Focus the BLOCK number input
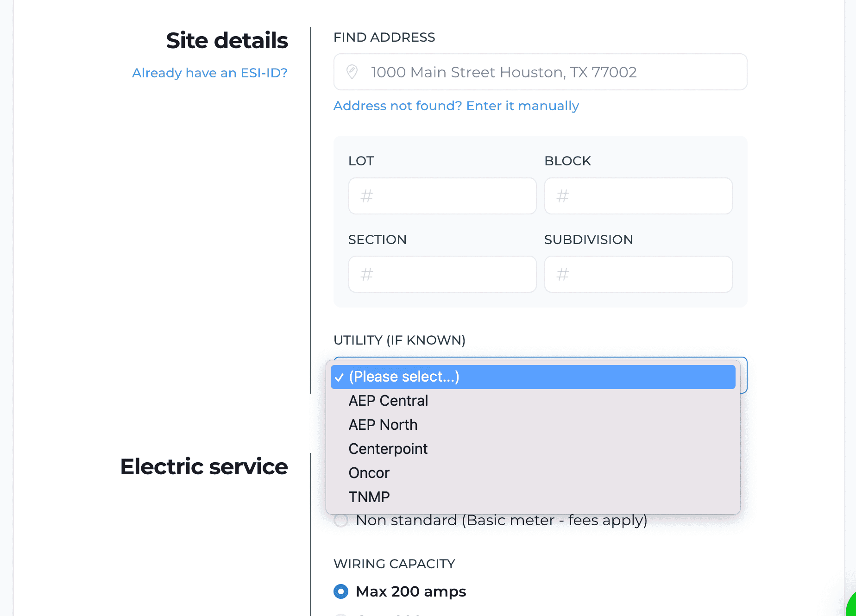Image resolution: width=856 pixels, height=616 pixels. (x=638, y=196)
